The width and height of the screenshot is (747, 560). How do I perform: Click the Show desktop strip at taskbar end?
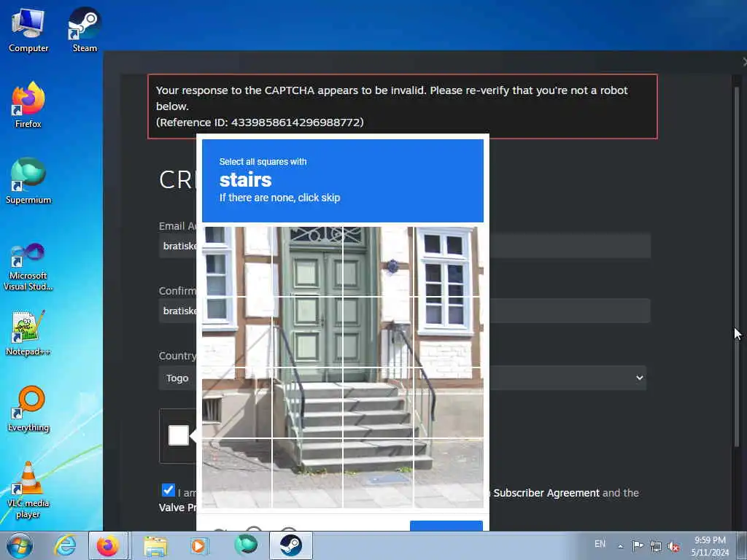pos(742,545)
